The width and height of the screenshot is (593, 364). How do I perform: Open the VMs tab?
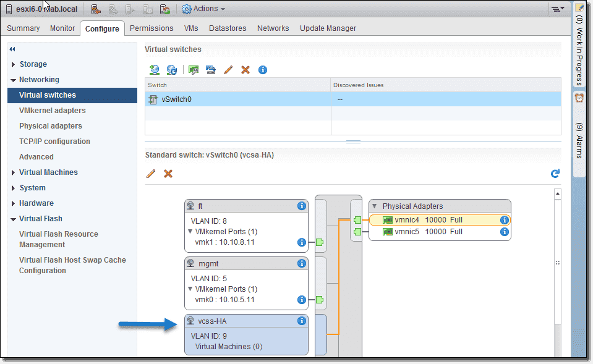coord(191,28)
